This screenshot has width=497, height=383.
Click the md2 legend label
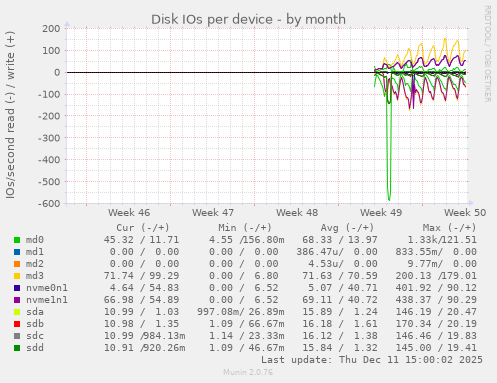tap(35, 264)
